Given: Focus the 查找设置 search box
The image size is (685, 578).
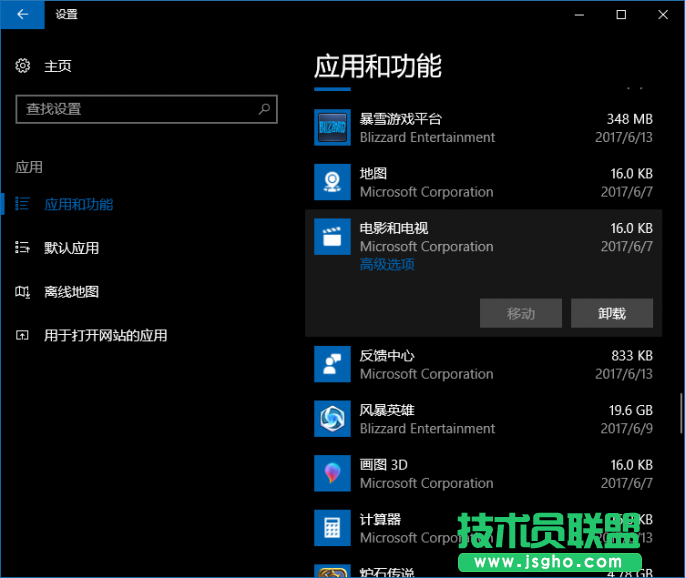Looking at the screenshot, I should point(146,109).
